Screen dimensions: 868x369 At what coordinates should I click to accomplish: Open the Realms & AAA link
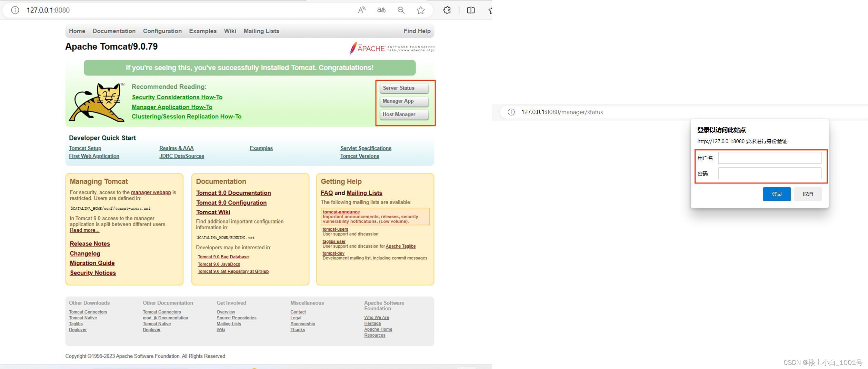coord(176,148)
